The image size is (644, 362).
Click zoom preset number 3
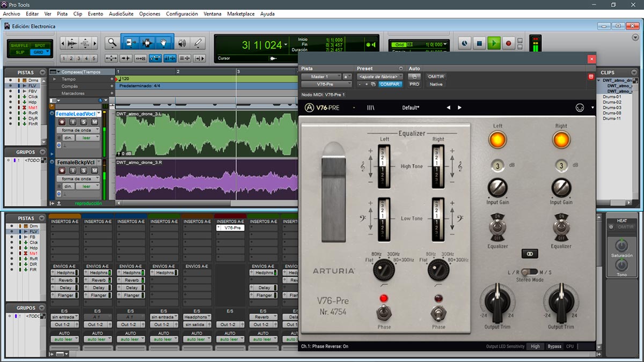point(79,58)
